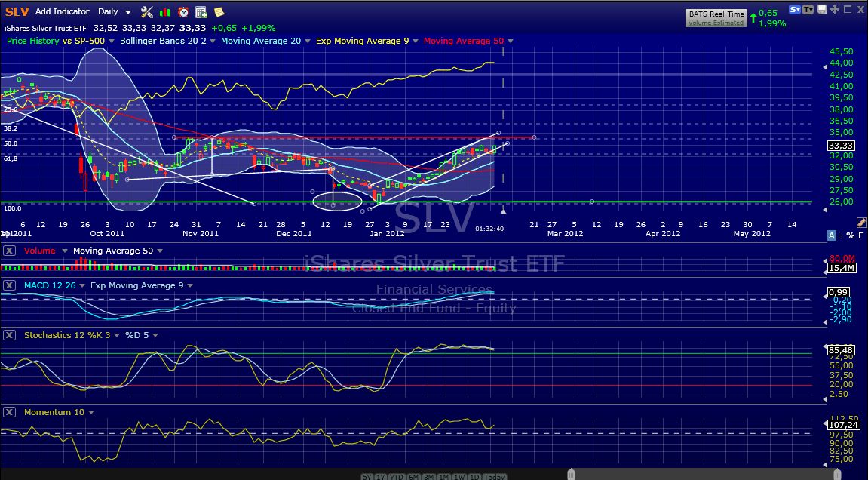
Task: Click the Price History indicator label
Action: [x=32, y=41]
